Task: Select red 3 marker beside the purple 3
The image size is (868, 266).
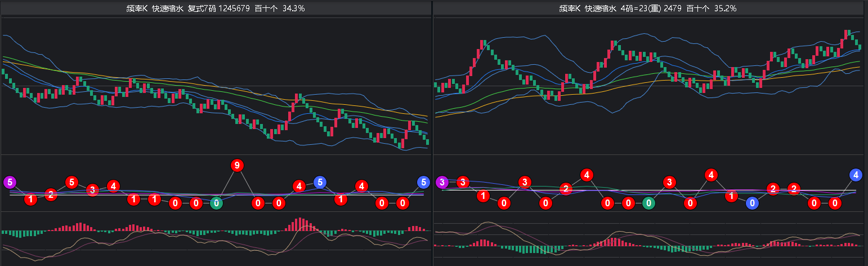Action: tap(463, 182)
